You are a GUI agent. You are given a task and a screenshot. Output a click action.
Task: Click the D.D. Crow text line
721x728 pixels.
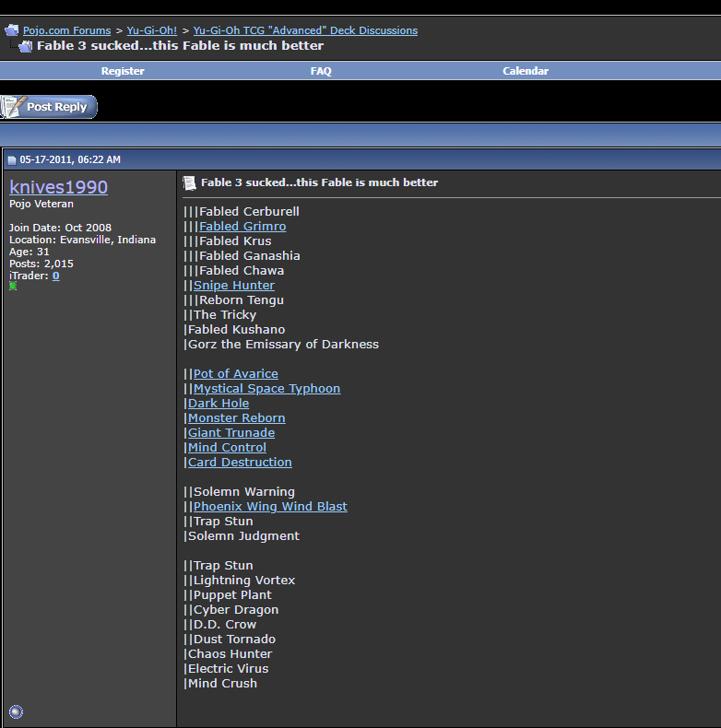(x=219, y=625)
